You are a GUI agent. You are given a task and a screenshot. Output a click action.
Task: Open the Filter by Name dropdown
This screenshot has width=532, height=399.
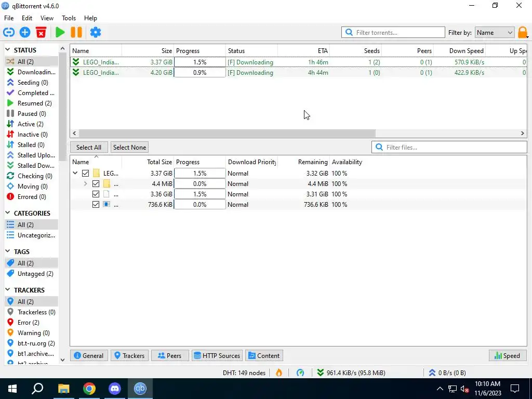click(495, 33)
